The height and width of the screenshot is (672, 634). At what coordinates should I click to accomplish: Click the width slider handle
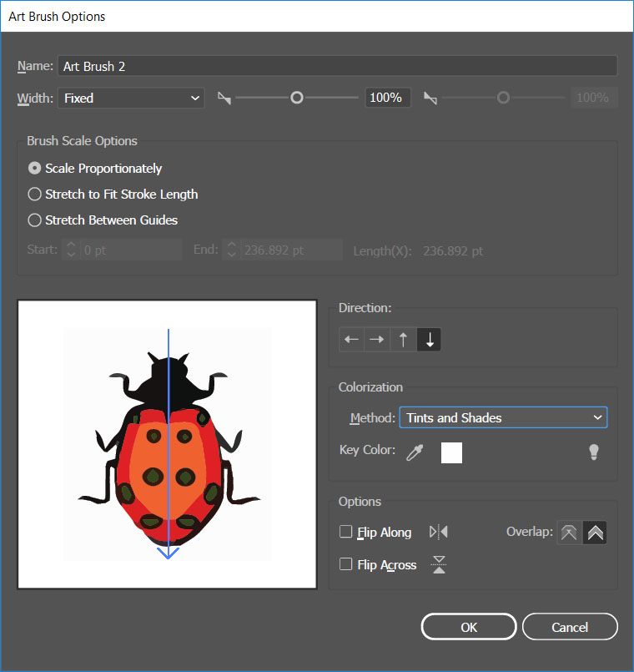(x=296, y=98)
